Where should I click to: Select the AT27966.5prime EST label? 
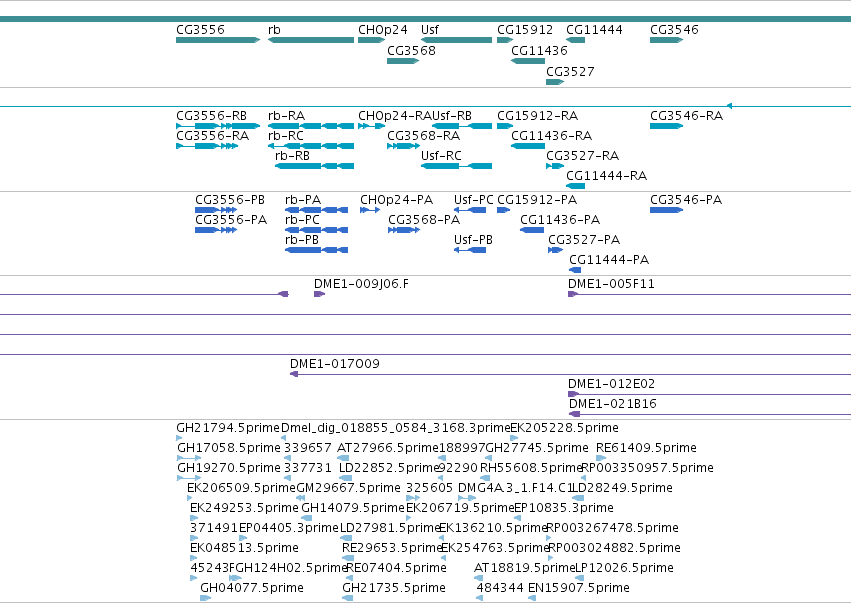[388, 448]
